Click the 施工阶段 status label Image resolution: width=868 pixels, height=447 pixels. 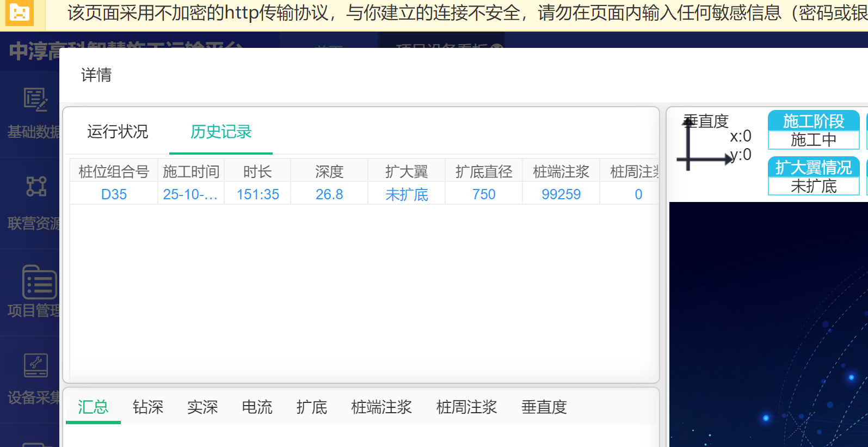tap(814, 121)
